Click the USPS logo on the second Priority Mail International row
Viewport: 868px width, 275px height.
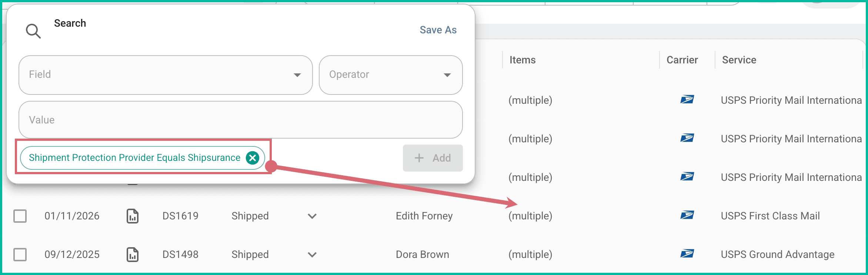688,138
